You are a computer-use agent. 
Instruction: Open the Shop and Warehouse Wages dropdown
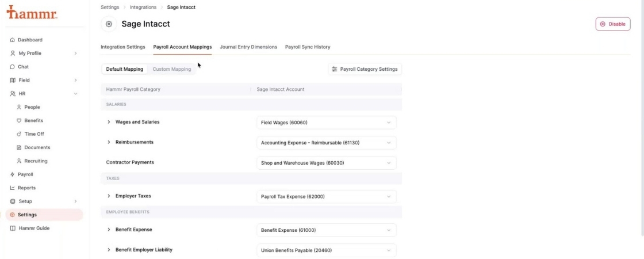point(327,163)
